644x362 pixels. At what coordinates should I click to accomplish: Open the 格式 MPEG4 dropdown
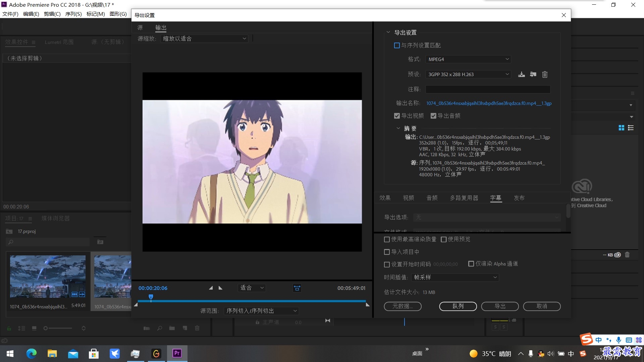coord(468,59)
